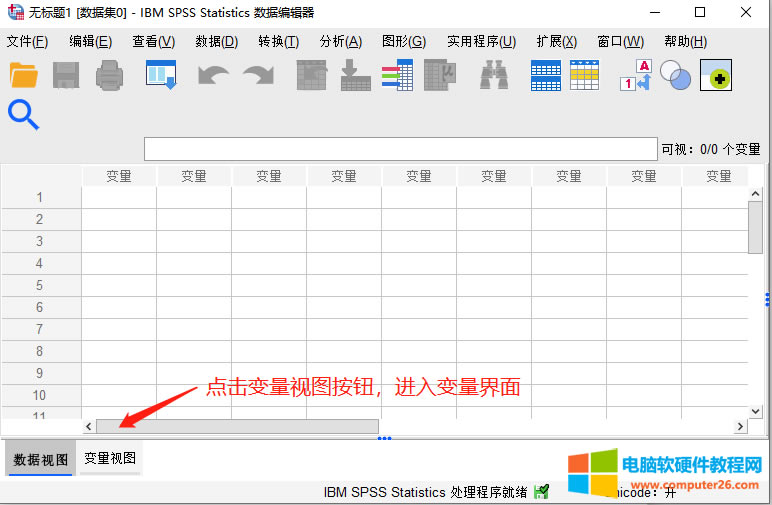Image resolution: width=772 pixels, height=505 pixels.
Task: Click the blue magnifier Search icon
Action: [23, 115]
